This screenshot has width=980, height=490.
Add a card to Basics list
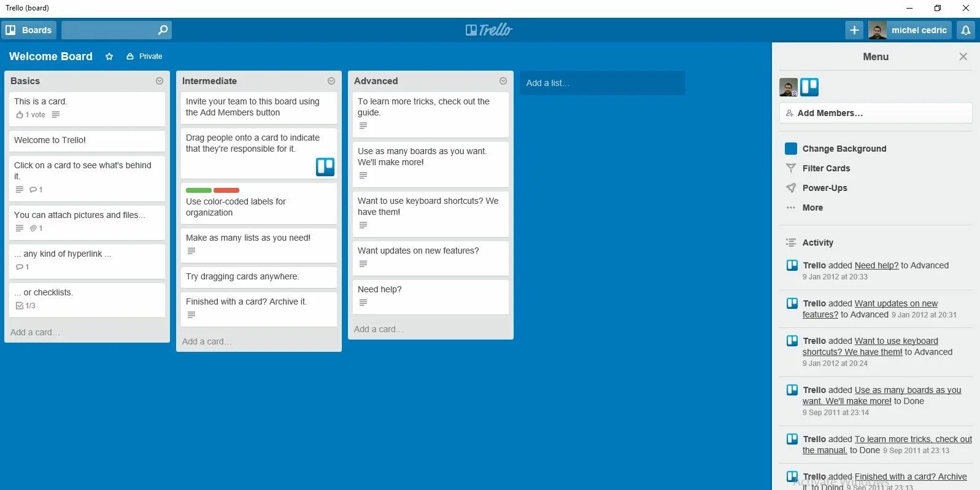point(35,332)
